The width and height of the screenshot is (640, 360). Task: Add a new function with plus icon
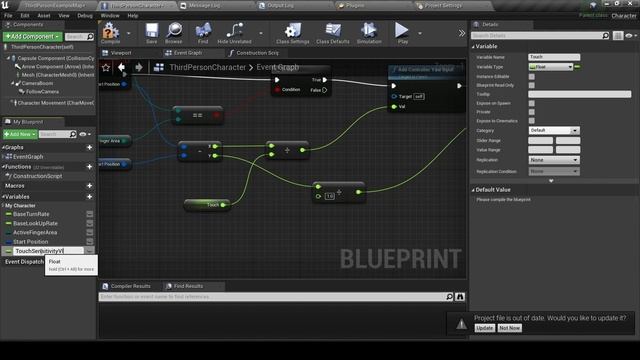pos(89,167)
